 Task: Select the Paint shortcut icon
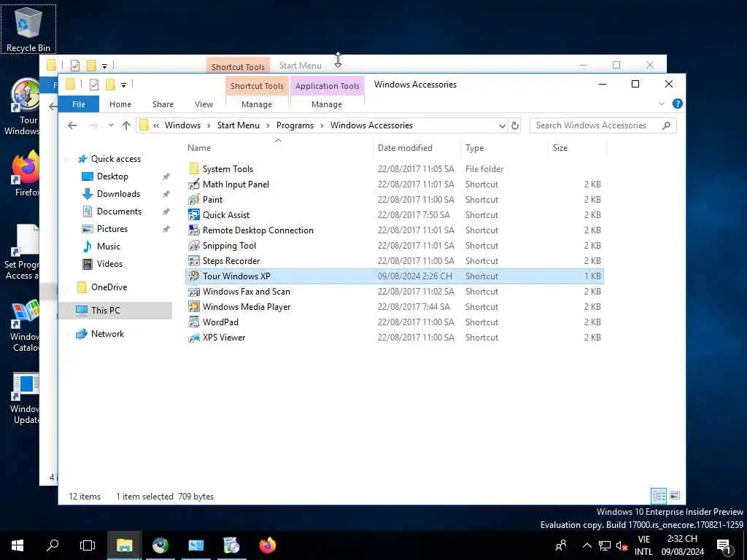pos(194,200)
